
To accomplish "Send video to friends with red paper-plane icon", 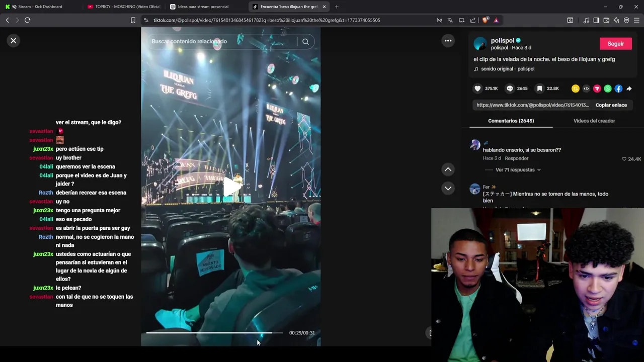I will tap(597, 88).
